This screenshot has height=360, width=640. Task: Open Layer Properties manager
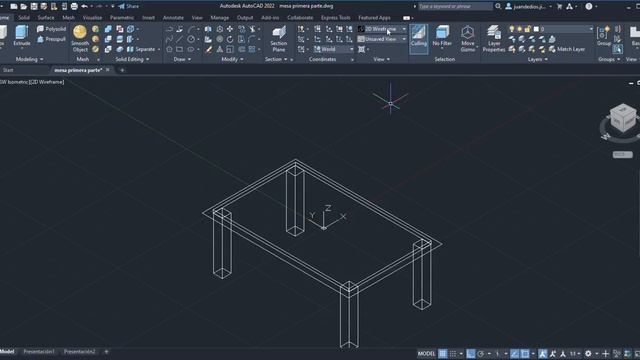coord(494,39)
